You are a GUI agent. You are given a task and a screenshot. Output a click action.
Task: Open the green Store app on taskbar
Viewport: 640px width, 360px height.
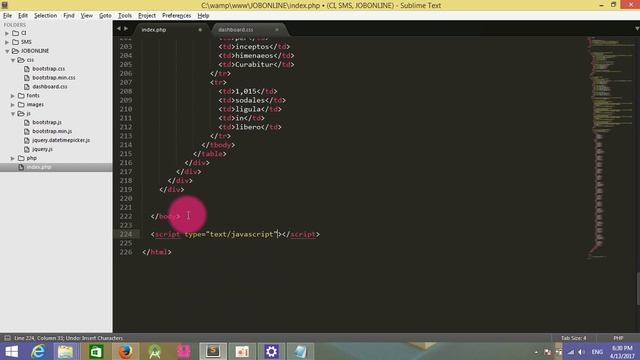(x=96, y=351)
